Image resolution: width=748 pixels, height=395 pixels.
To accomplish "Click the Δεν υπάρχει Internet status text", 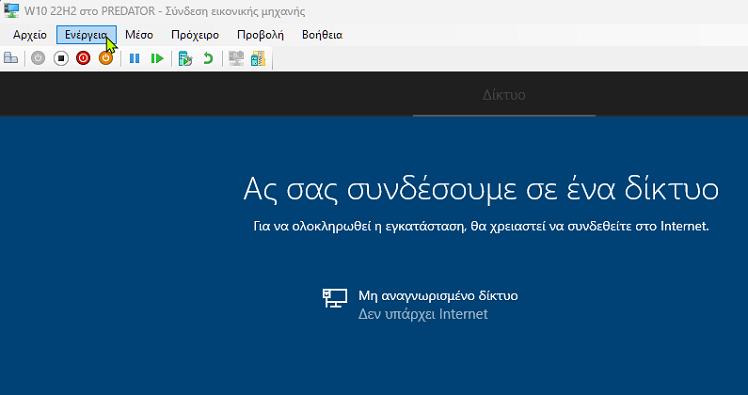I will pyautogui.click(x=423, y=314).
